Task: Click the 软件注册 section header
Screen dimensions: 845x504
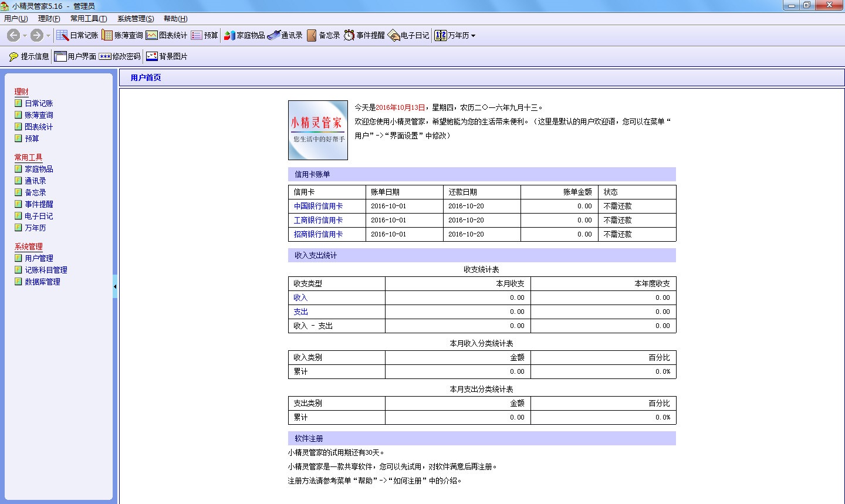Action: [x=482, y=438]
